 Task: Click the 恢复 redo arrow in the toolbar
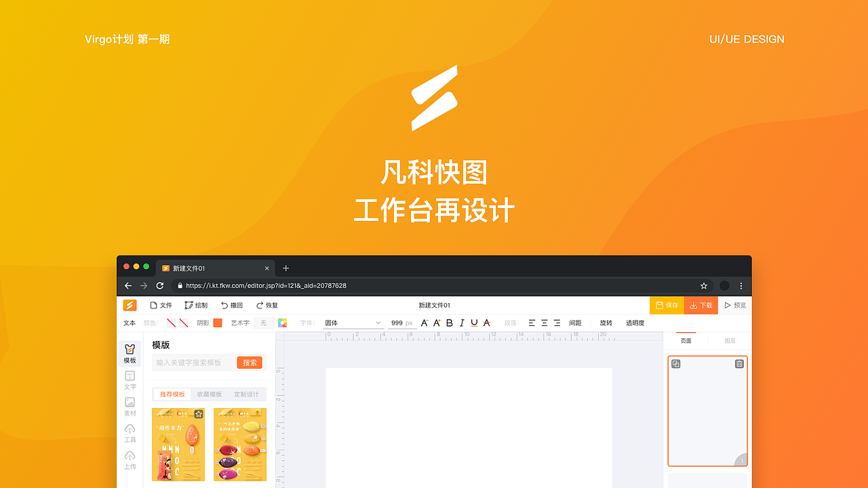coord(267,305)
